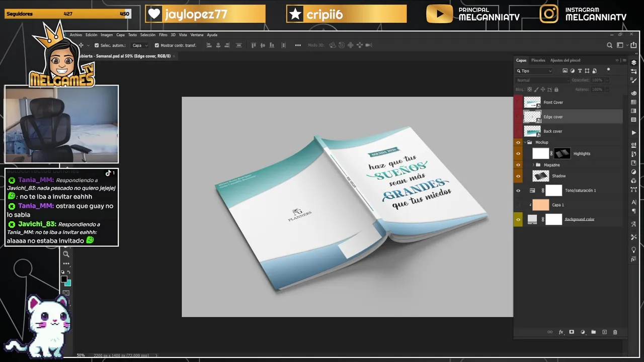The width and height of the screenshot is (644, 362).
Task: Open the Swatches panel grid icon
Action: [x=634, y=102]
